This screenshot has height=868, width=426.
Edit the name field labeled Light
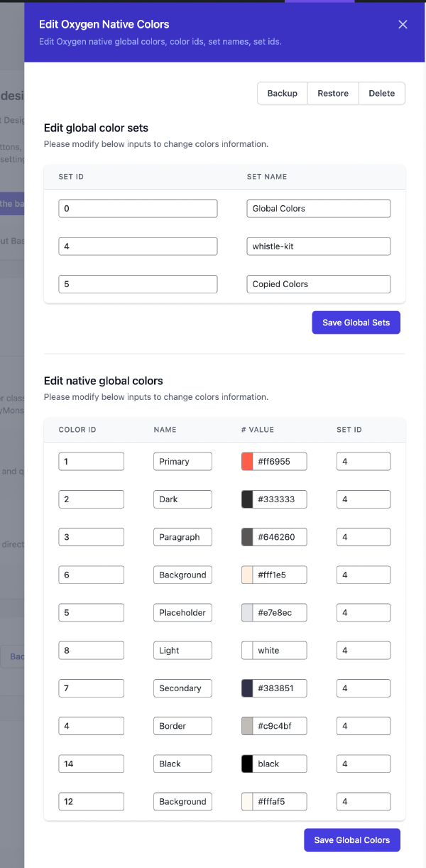182,650
